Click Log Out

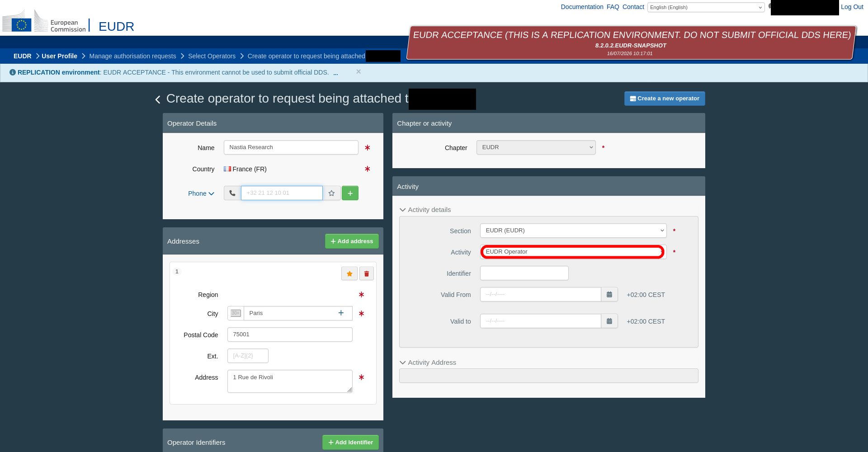[x=852, y=7]
